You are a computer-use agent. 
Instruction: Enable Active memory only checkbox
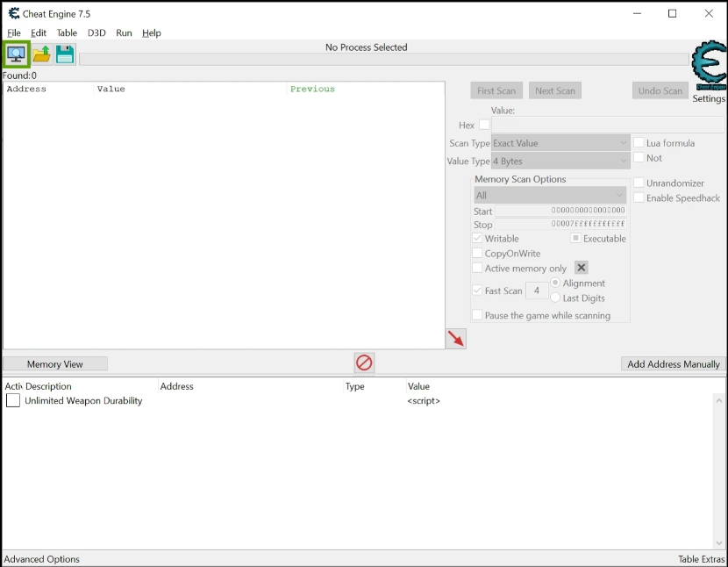pyautogui.click(x=477, y=268)
